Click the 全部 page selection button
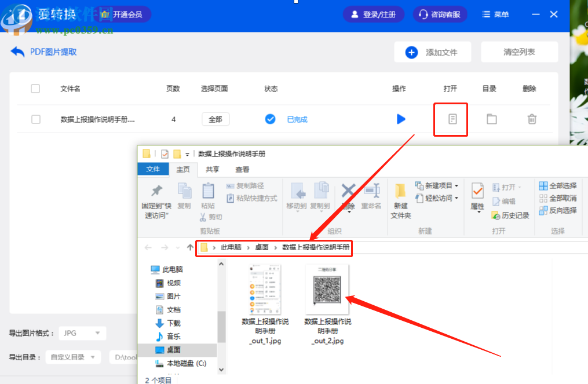Screen dimensions: 588x384 pyautogui.click(x=216, y=119)
